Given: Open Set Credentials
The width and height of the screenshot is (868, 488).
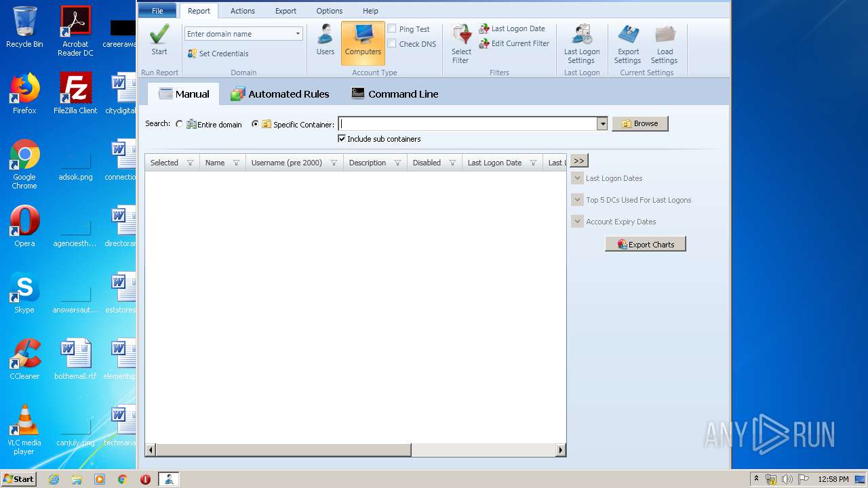Looking at the screenshot, I should 218,54.
